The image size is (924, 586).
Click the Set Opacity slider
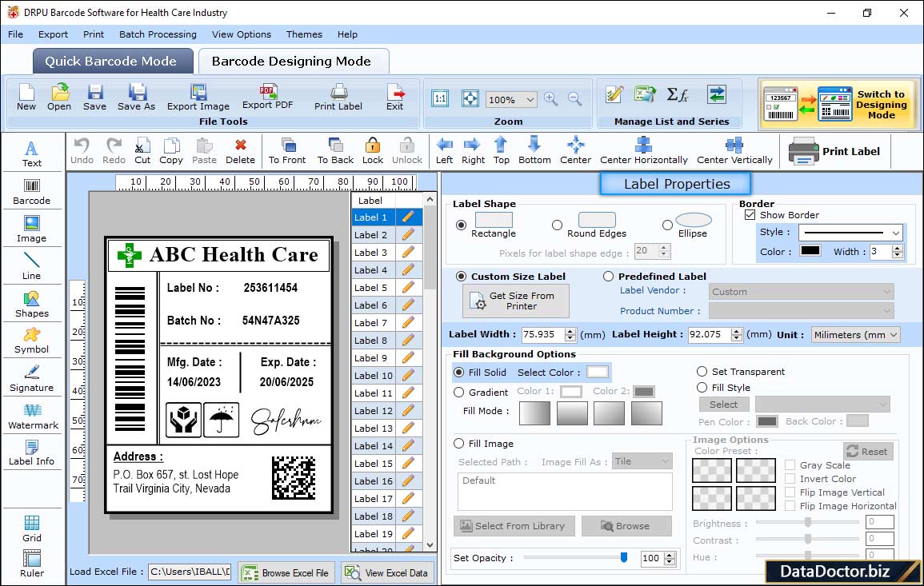point(575,557)
